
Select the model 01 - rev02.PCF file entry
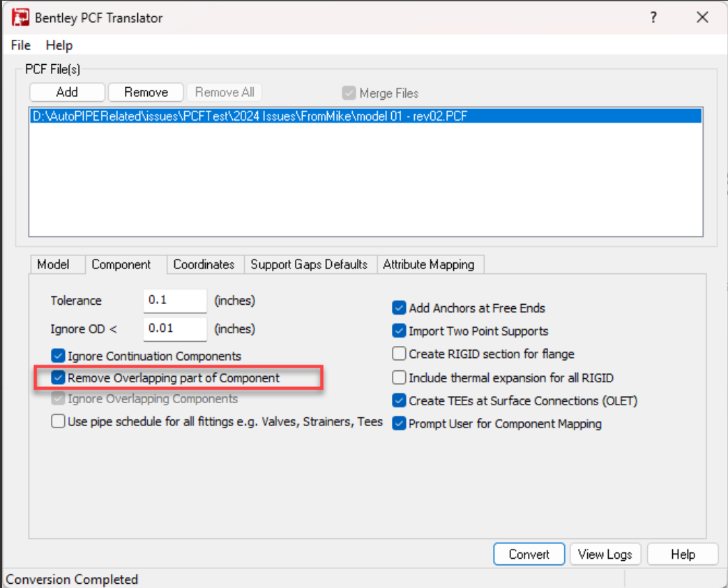[250, 116]
